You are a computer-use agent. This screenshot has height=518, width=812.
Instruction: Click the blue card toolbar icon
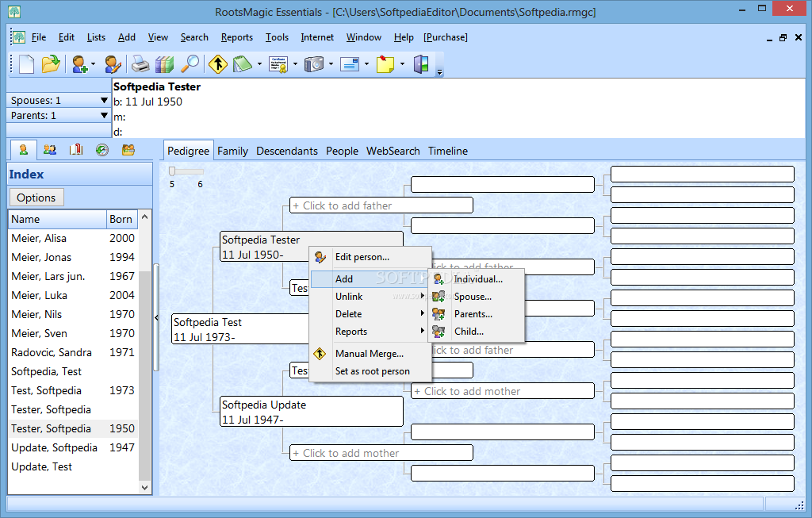pos(350,64)
